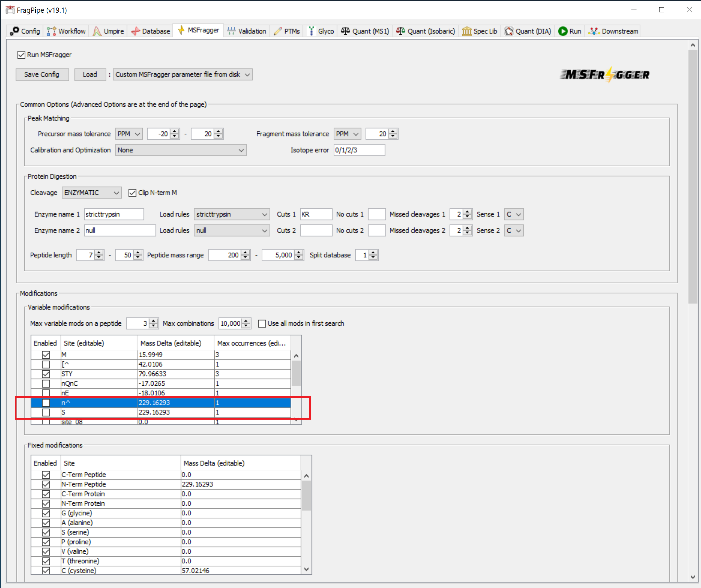Click the Umpire tab icon
Image resolution: width=701 pixels, height=588 pixels.
97,31
